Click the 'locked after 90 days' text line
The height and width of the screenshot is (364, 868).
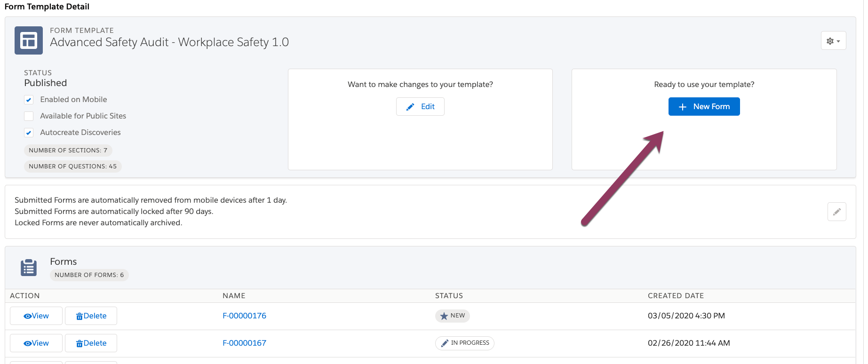pyautogui.click(x=114, y=212)
